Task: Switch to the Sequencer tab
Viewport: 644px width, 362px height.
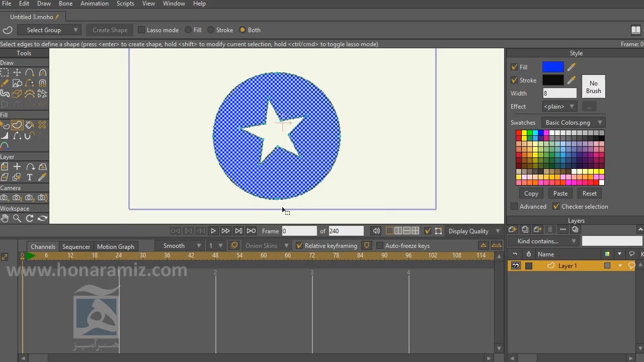Action: (76, 247)
